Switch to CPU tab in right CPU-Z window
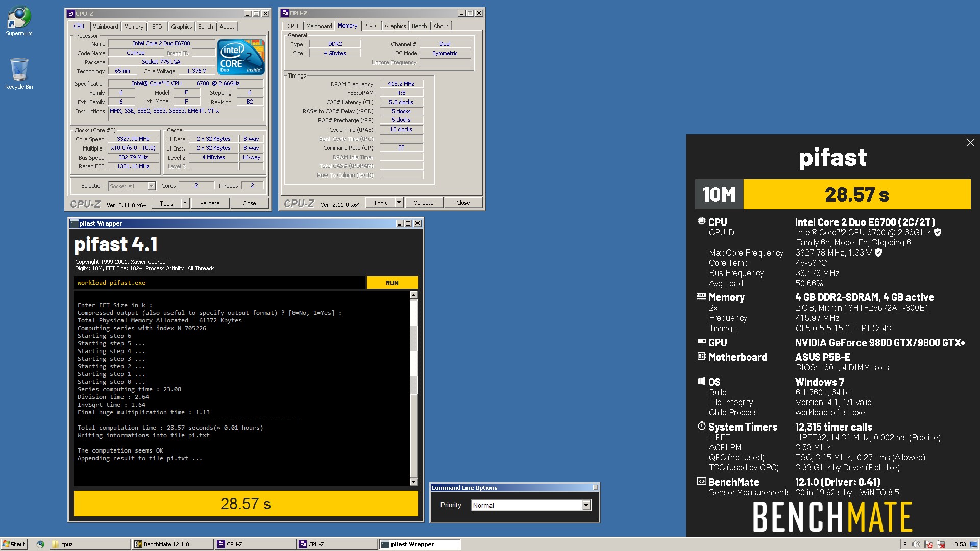Viewport: 980px width, 551px height. (x=292, y=26)
